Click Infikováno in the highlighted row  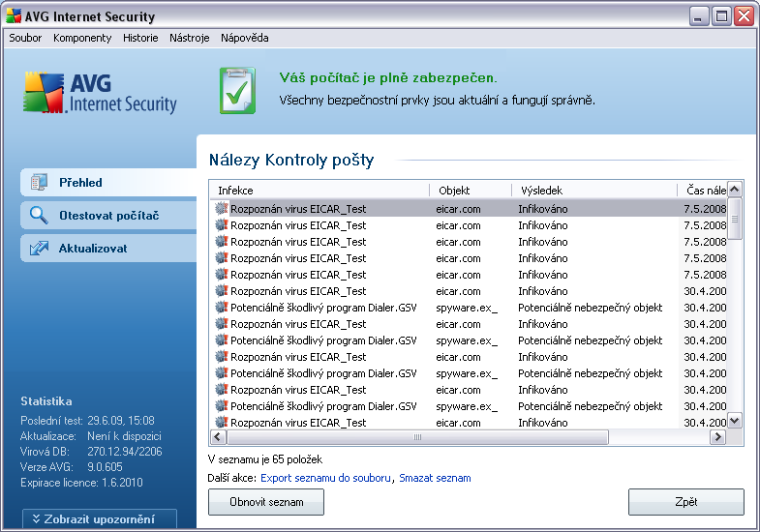543,209
